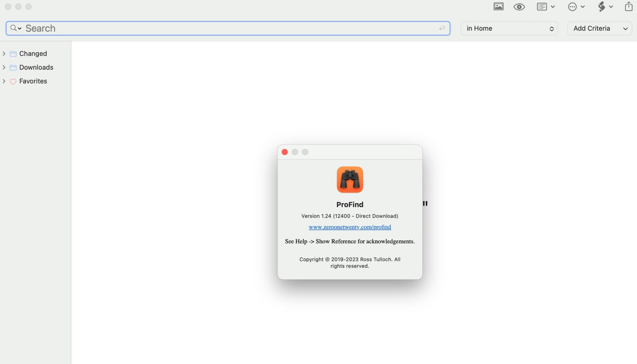Expand the Changed sidebar group
The height and width of the screenshot is (364, 637).
point(4,53)
